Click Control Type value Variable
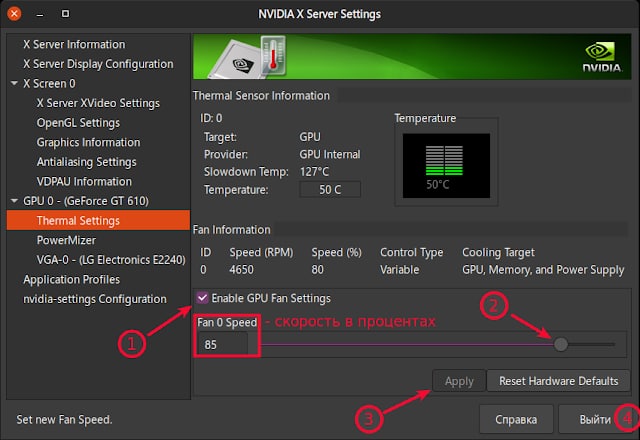 pos(400,270)
